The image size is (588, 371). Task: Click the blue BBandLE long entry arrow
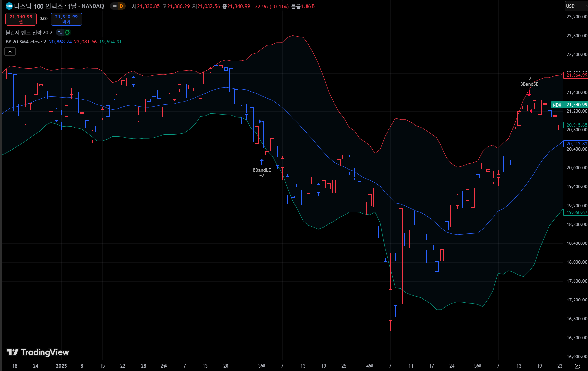click(x=262, y=162)
